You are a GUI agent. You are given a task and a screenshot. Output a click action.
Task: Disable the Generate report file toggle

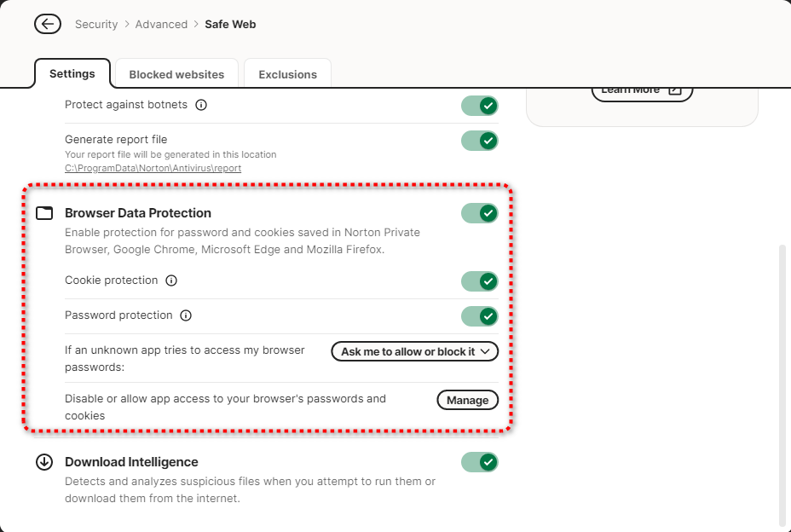coord(480,141)
